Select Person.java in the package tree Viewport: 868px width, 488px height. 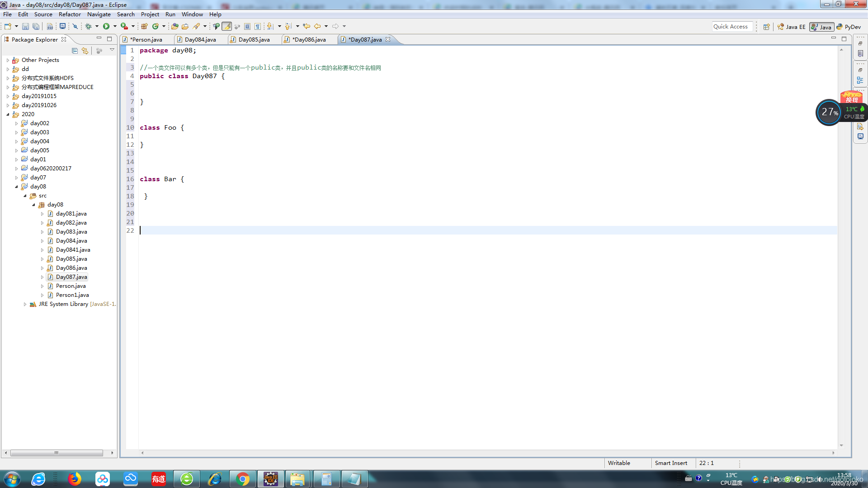71,286
